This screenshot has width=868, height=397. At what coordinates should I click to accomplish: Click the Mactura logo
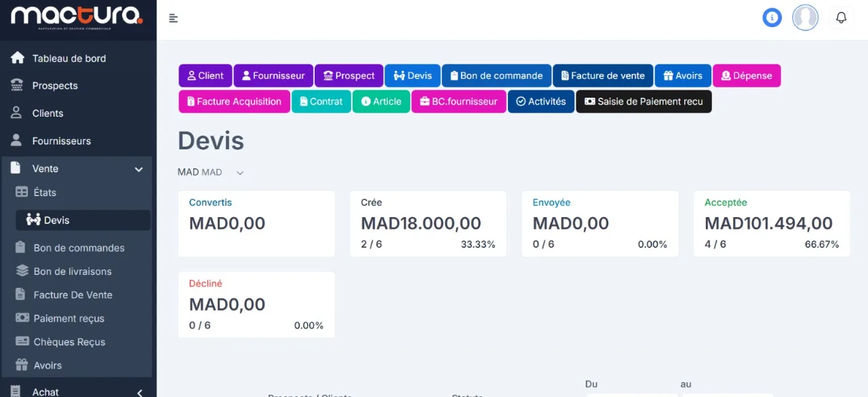click(77, 17)
